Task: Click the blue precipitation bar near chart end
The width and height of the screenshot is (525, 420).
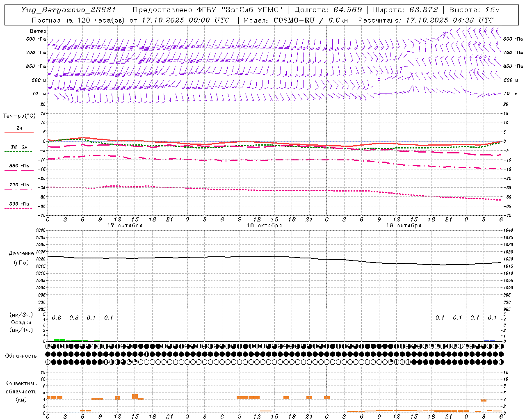Action: [489, 340]
